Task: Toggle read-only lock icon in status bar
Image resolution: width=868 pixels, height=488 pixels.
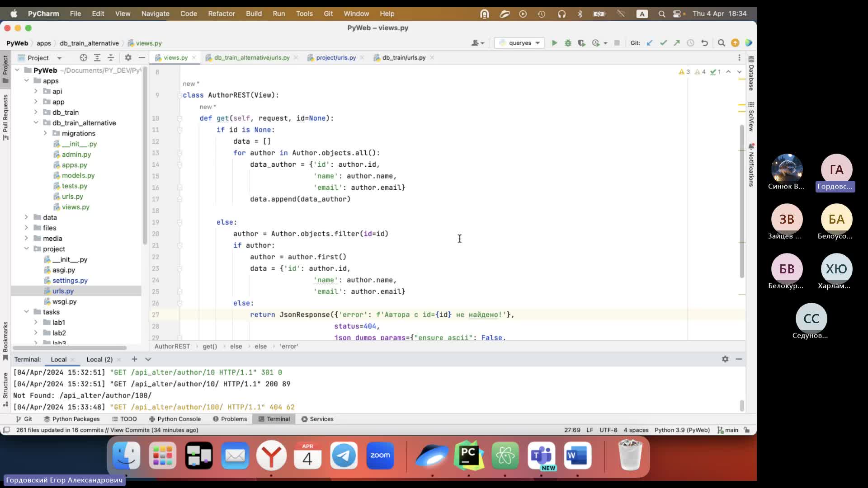Action: point(747,430)
